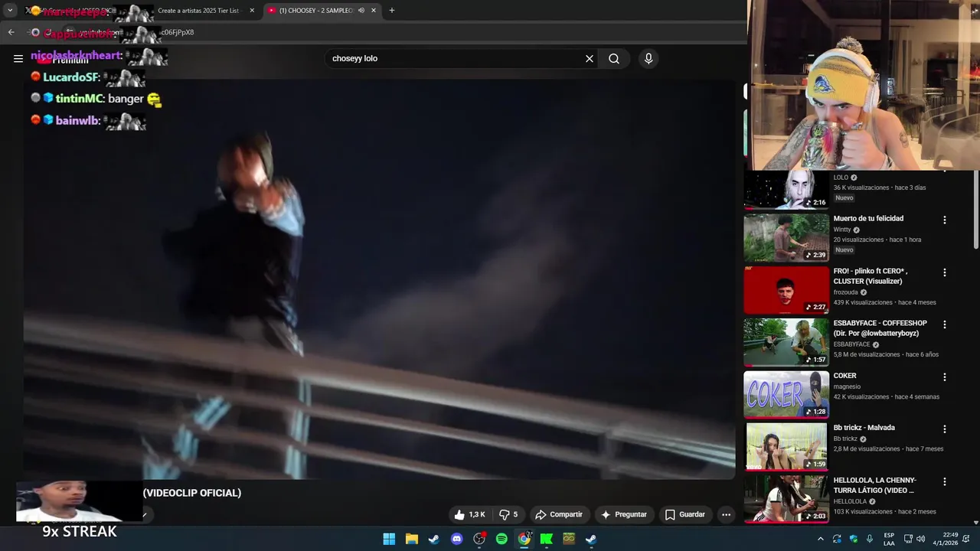Open the COKER video thumbnail
This screenshot has width=980, height=551.
(786, 395)
